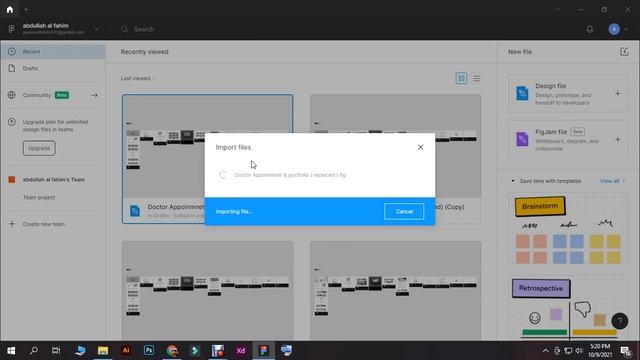Click the plus icon beside Create new team
The width and height of the screenshot is (640, 360).
coord(12,224)
